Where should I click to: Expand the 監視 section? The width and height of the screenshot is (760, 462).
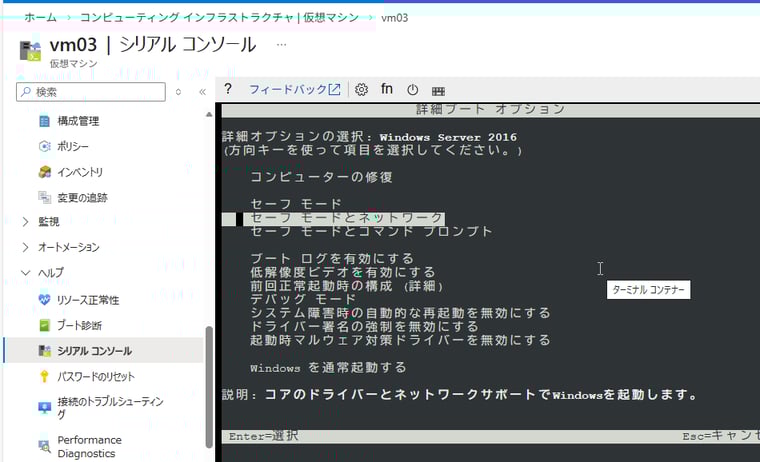click(x=25, y=222)
